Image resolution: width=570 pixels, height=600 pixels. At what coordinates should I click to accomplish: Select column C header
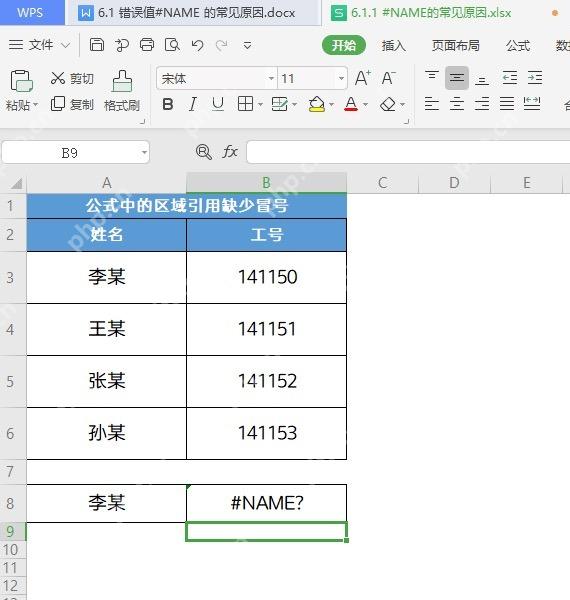[x=383, y=183]
